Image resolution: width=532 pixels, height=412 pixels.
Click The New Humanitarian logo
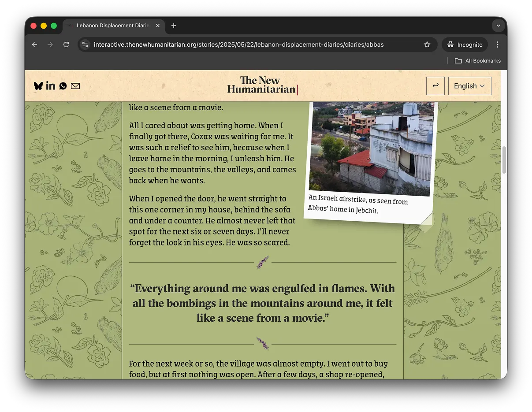(262, 85)
